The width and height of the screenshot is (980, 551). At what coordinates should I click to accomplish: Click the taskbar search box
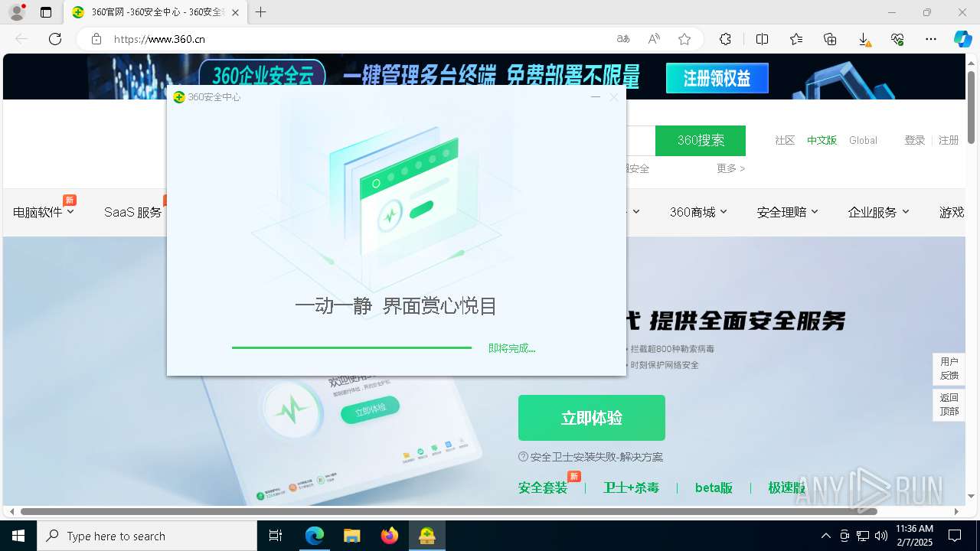147,536
